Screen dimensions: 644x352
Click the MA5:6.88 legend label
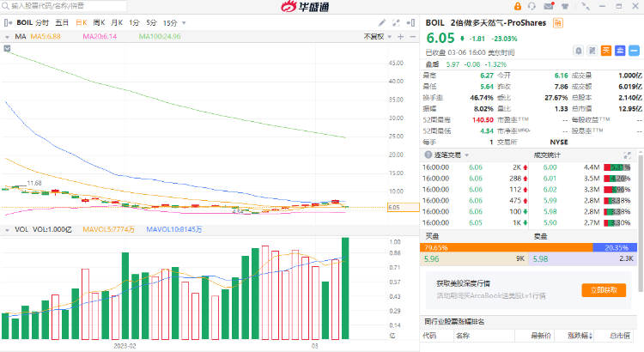(x=46, y=37)
